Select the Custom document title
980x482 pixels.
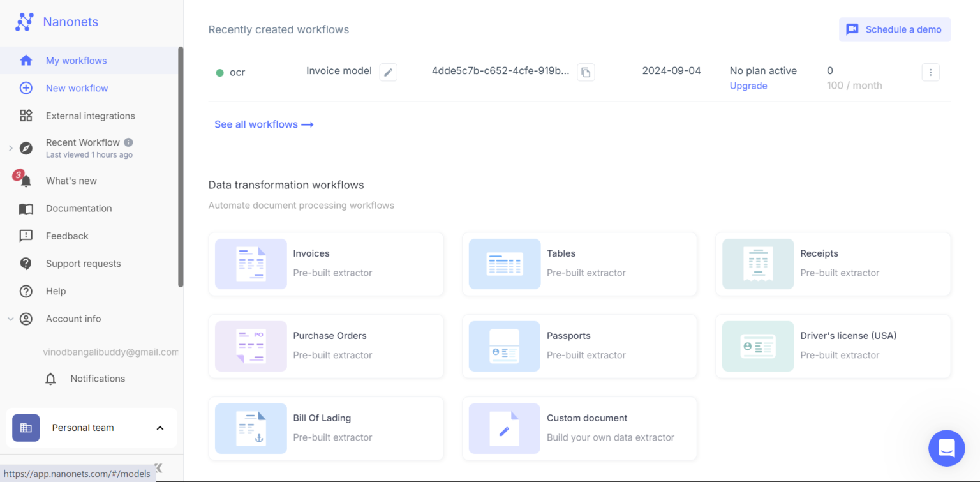(587, 418)
